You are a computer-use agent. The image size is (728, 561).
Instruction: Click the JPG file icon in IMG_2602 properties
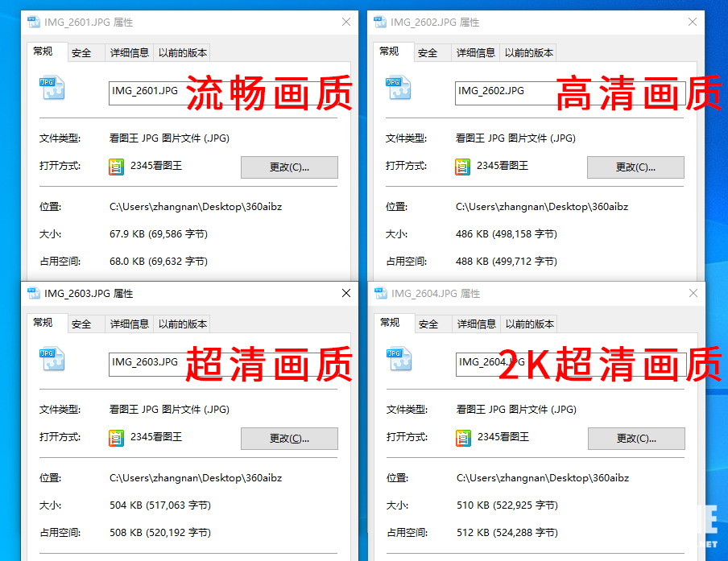click(x=399, y=88)
